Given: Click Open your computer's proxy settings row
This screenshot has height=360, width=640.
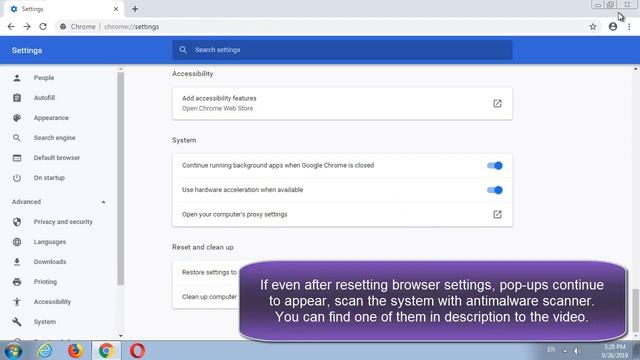Looking at the screenshot, I should point(342,214).
